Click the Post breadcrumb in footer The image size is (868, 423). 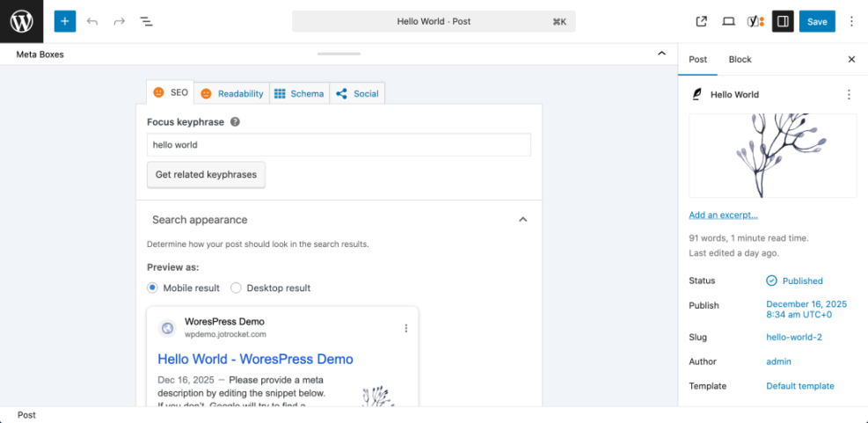26,415
